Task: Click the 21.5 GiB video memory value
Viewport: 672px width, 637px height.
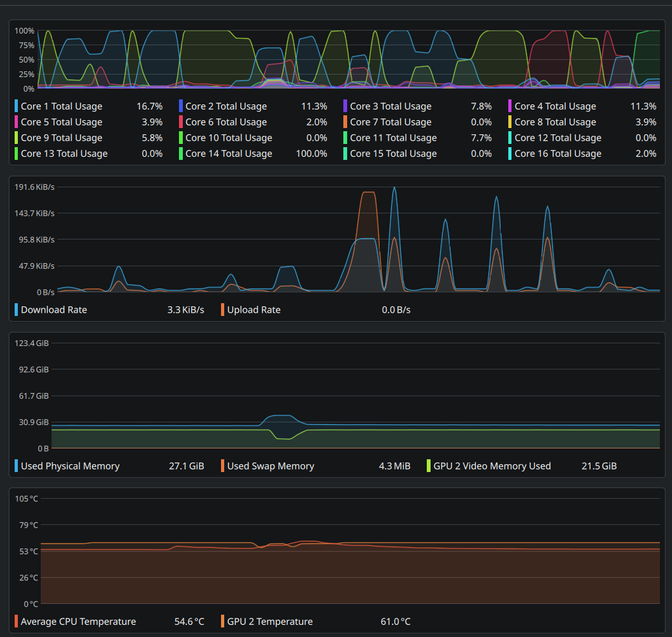Action: click(x=599, y=466)
